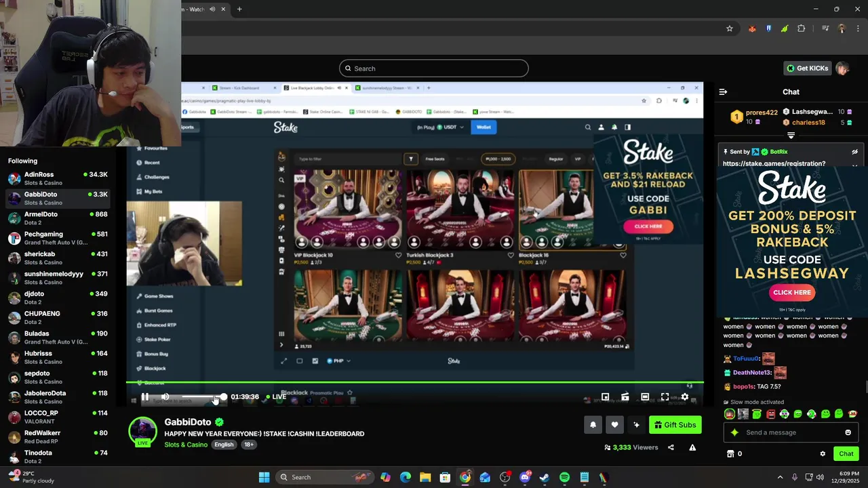Image resolution: width=868 pixels, height=488 pixels.
Task: Open the weather widget showing 29°C
Action: [x=31, y=477]
